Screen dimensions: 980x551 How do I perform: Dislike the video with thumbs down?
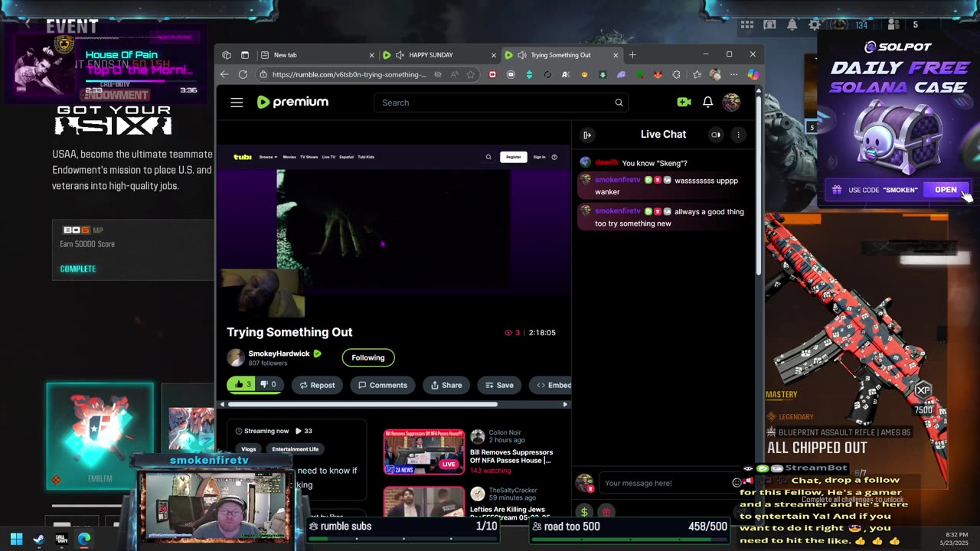269,385
